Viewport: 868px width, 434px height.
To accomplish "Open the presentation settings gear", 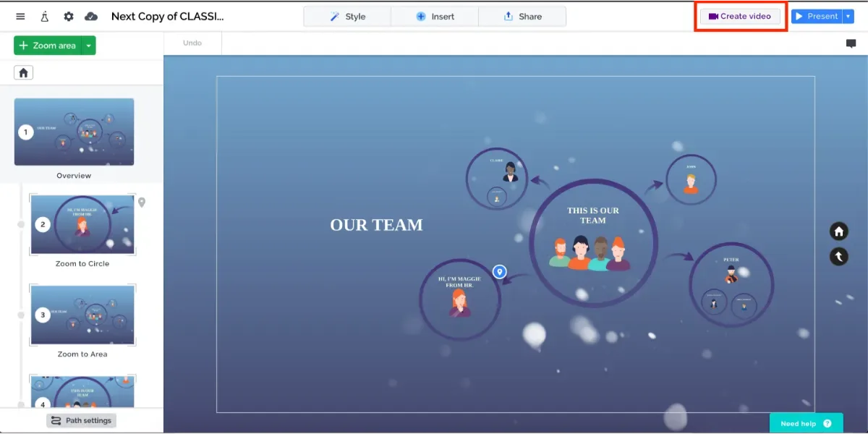I will 68,16.
